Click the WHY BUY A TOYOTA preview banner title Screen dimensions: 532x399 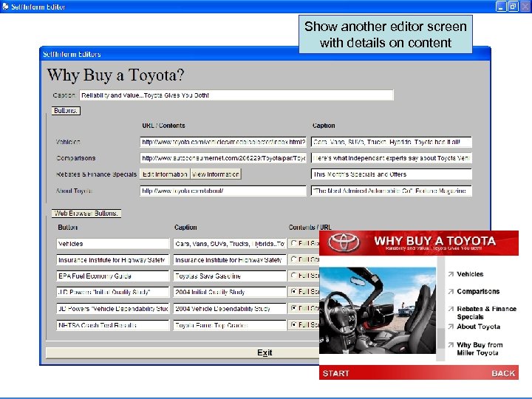434,241
